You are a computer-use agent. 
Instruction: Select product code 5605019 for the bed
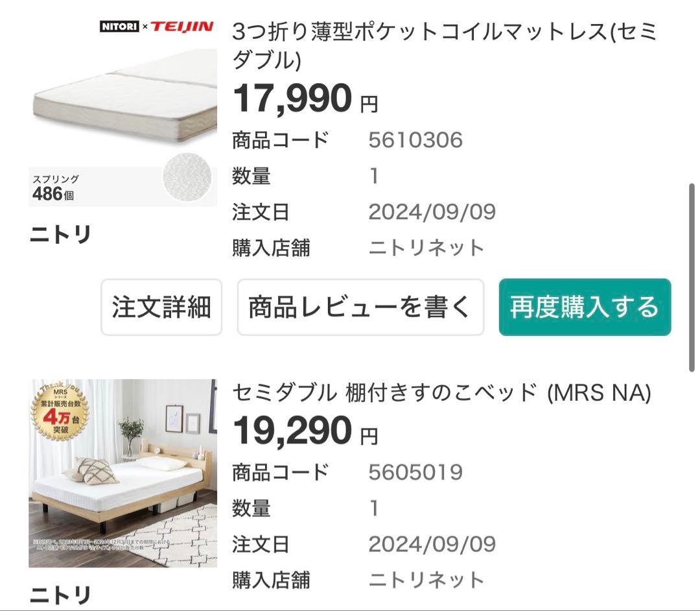pos(415,472)
